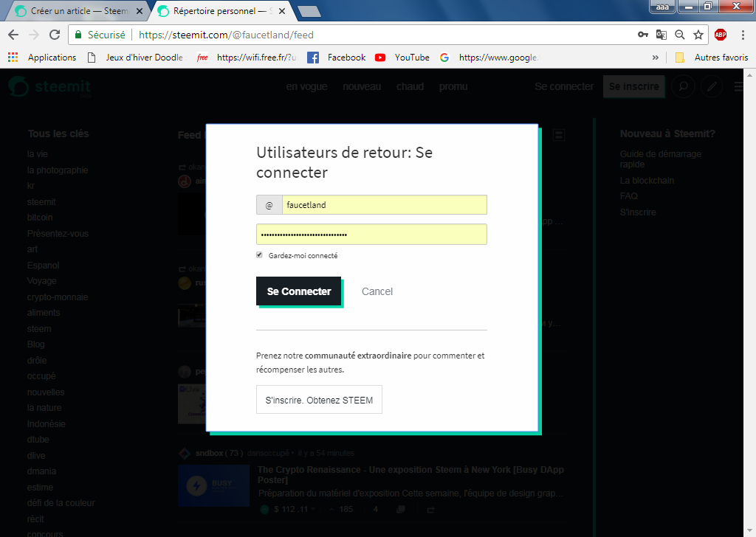Toggle the Gardez-moi connecté checkbox

point(259,255)
